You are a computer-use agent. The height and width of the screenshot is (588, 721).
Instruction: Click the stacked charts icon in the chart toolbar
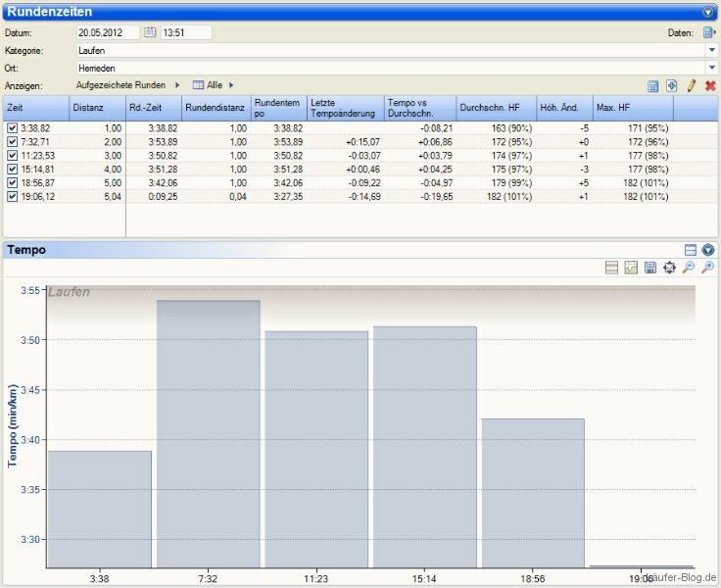(x=611, y=268)
